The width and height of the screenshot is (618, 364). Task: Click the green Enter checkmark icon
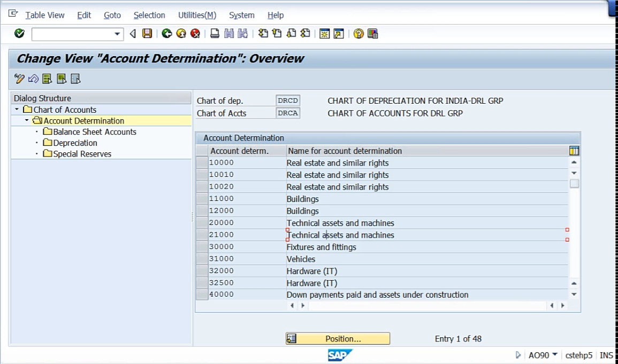[x=19, y=34]
